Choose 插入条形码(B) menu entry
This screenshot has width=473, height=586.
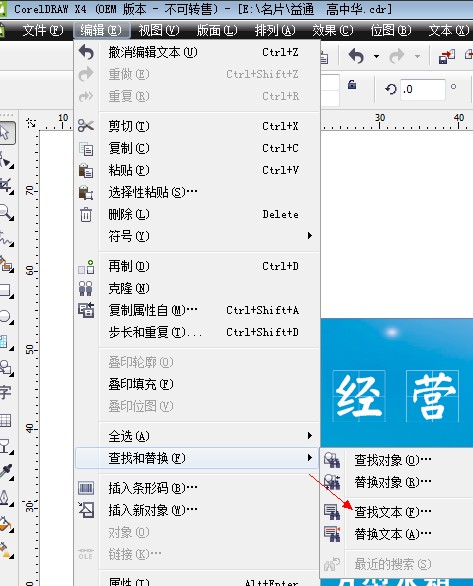[x=198, y=488]
